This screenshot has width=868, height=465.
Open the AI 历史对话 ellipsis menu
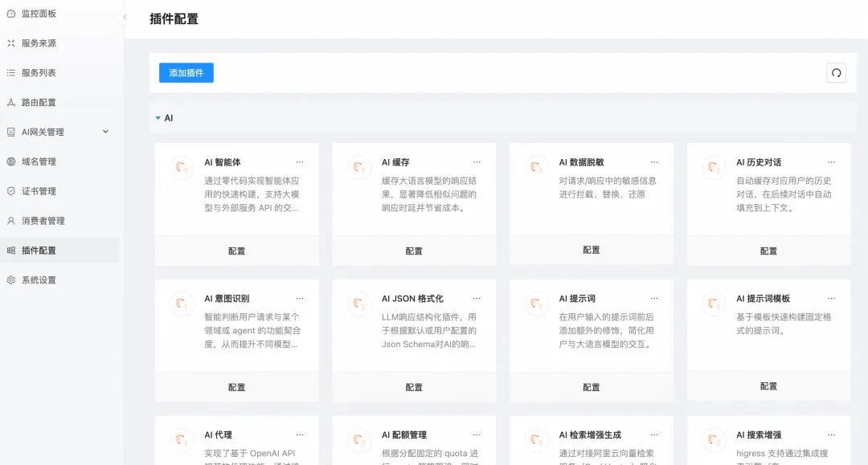coord(832,162)
